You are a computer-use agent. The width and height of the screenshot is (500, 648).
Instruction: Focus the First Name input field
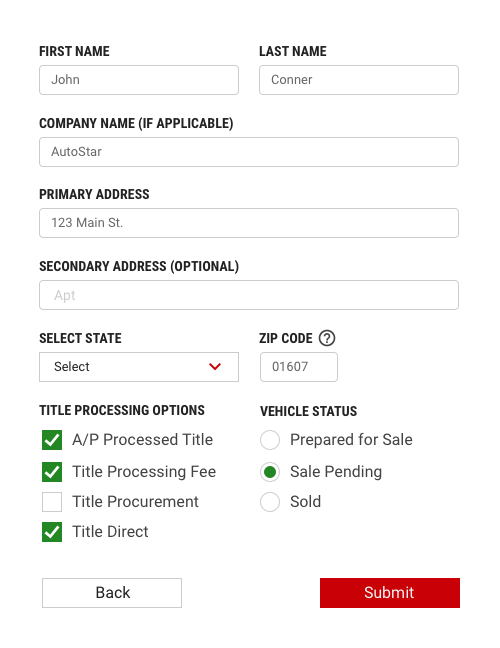pos(139,80)
